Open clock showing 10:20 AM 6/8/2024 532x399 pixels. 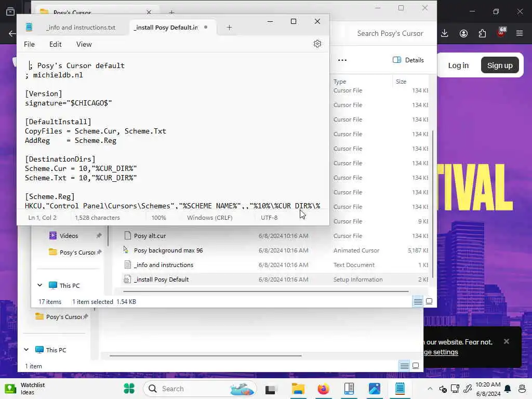(488, 389)
